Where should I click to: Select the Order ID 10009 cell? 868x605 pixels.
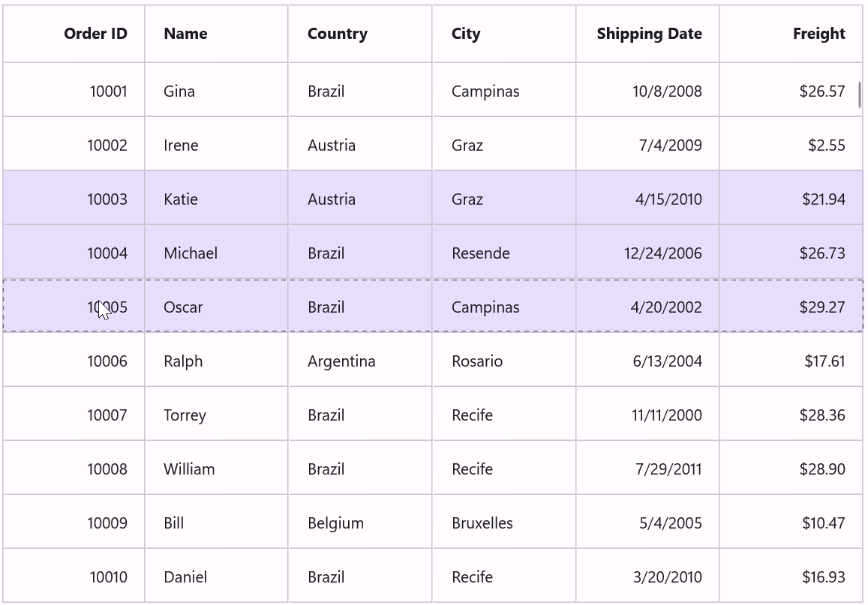[74, 523]
